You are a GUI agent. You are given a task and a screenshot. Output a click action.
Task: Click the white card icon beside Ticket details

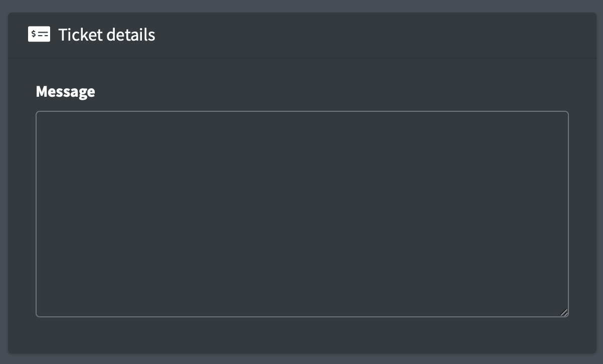pyautogui.click(x=39, y=34)
